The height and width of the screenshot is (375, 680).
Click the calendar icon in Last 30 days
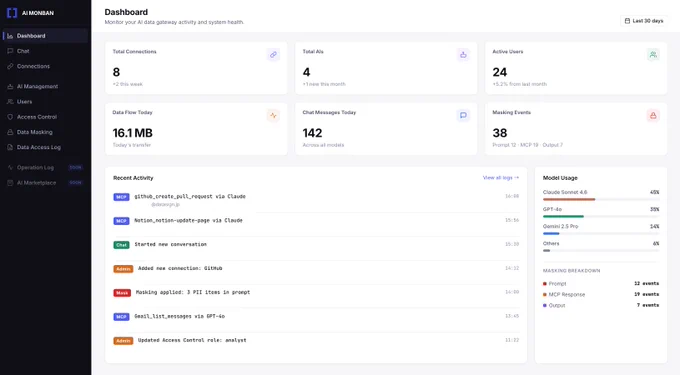coord(627,21)
